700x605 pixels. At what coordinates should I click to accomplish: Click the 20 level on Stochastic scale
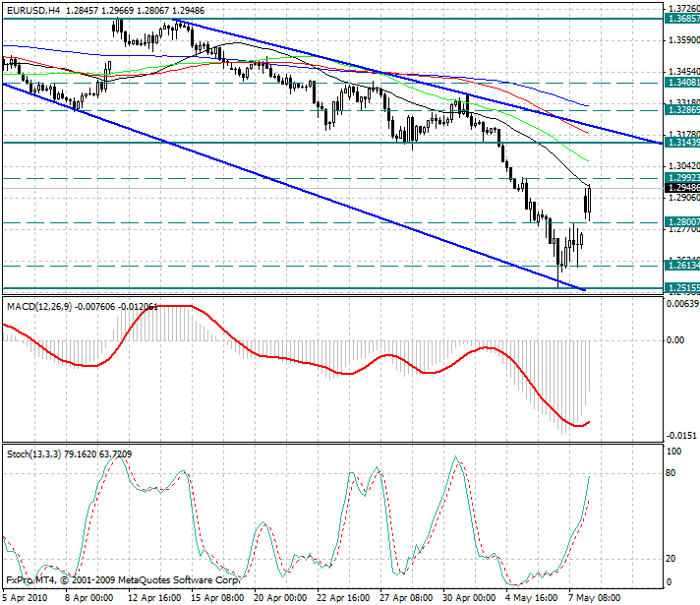[x=671, y=559]
